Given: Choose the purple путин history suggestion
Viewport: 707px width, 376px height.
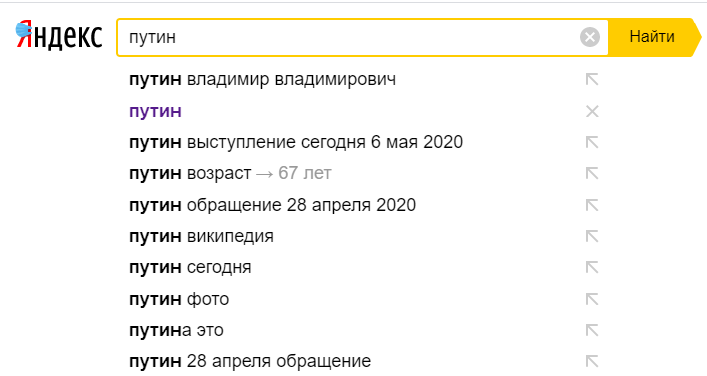Looking at the screenshot, I should click(155, 111).
